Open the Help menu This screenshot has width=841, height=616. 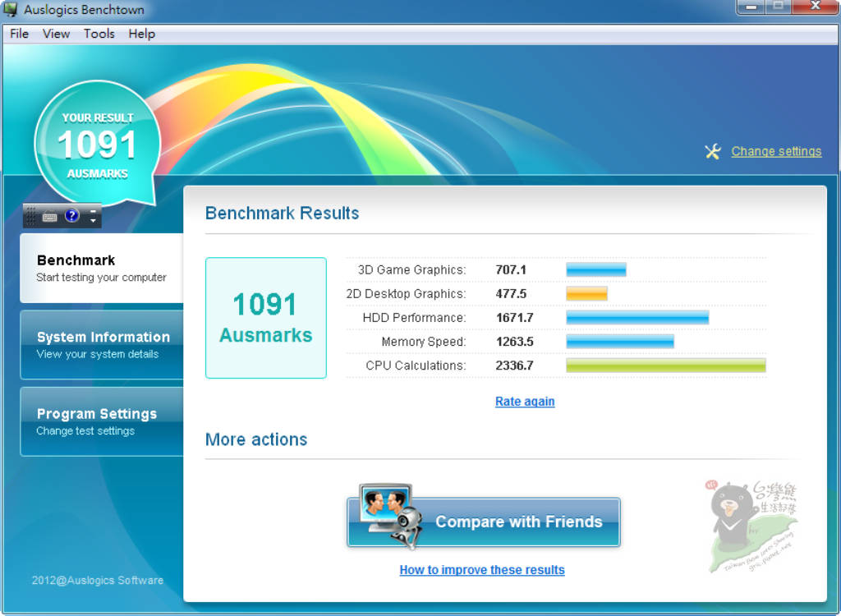click(x=141, y=34)
